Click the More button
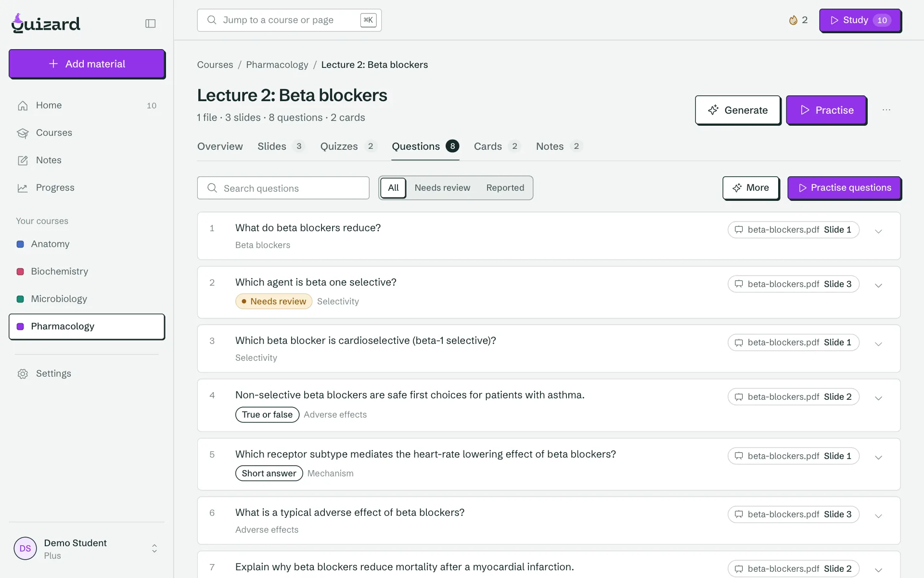Image resolution: width=924 pixels, height=578 pixels. tap(751, 188)
